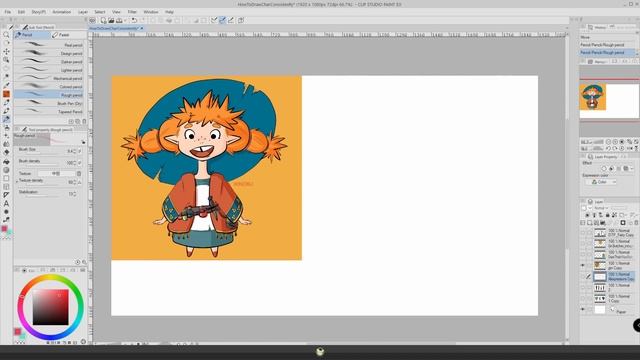
Task: Open the Expression color dropdown
Action: (x=602, y=182)
